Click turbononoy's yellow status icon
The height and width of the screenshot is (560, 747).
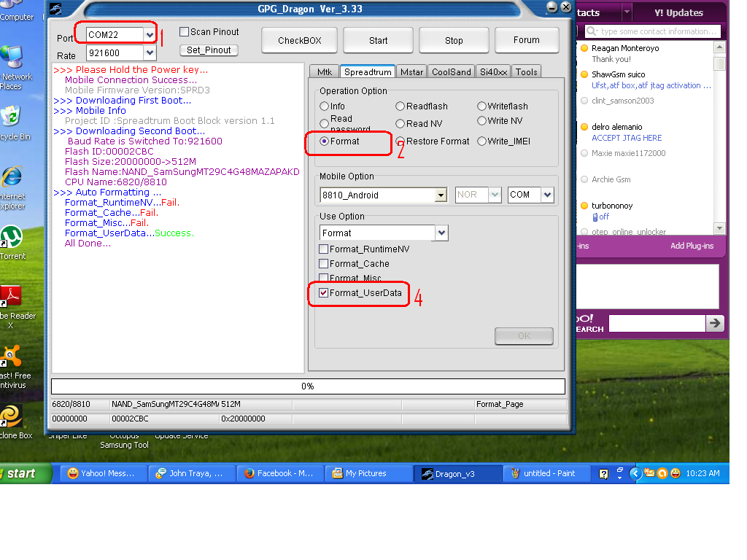point(584,206)
